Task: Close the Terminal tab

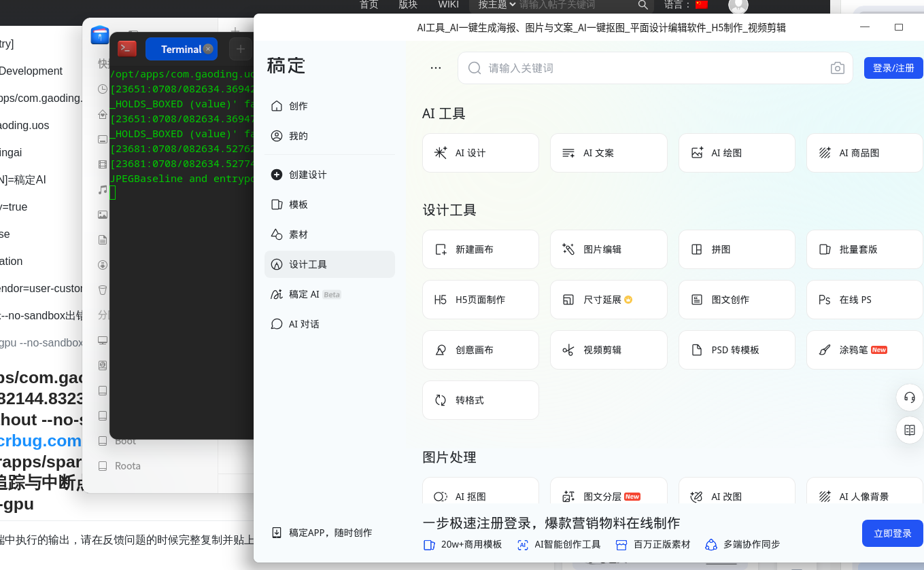Action: tap(208, 49)
